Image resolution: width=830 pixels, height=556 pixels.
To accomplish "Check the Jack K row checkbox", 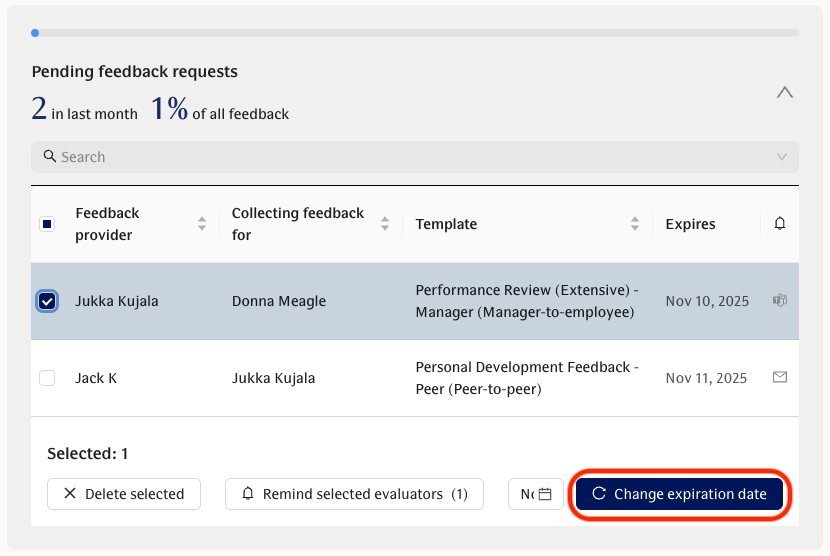I will [x=47, y=378].
